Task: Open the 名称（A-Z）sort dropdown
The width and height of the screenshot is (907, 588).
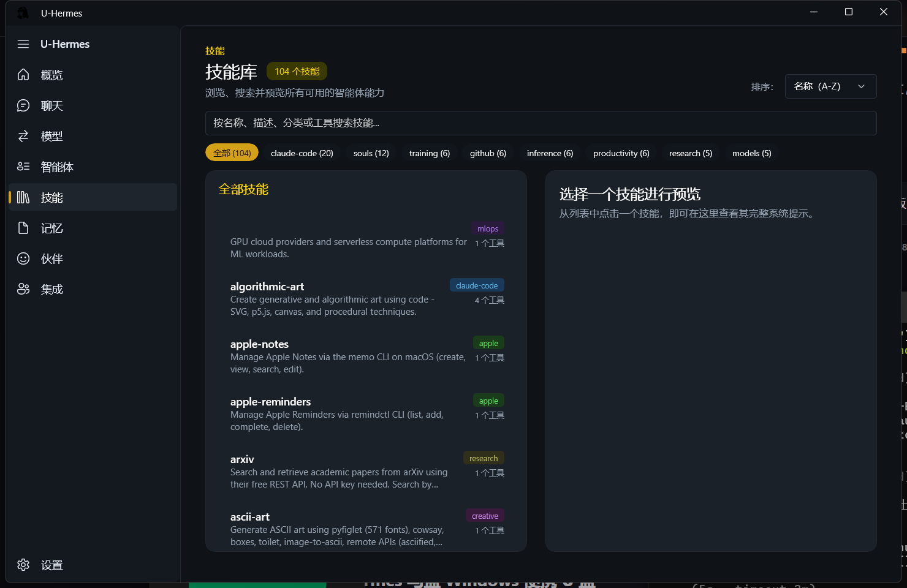Action: tap(830, 86)
